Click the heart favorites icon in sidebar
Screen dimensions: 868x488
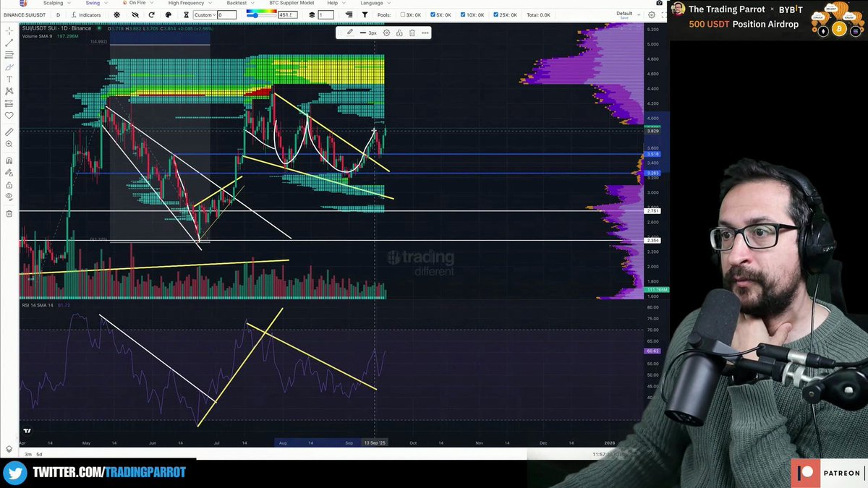coord(9,116)
